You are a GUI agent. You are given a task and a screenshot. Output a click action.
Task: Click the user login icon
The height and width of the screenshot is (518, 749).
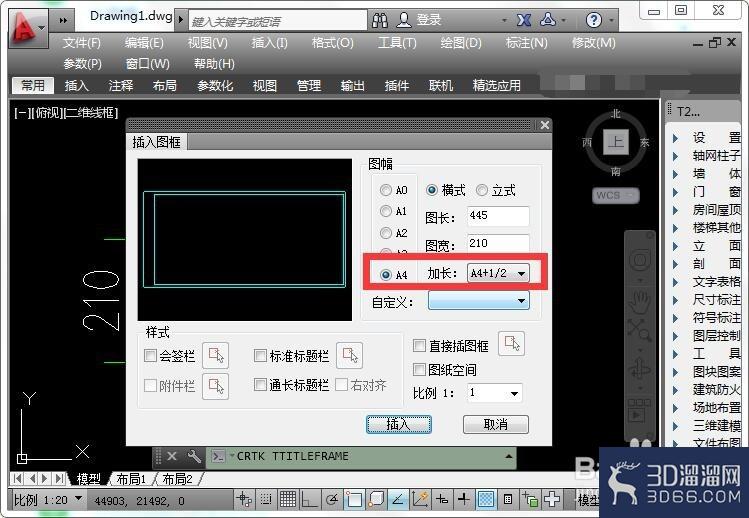point(404,20)
